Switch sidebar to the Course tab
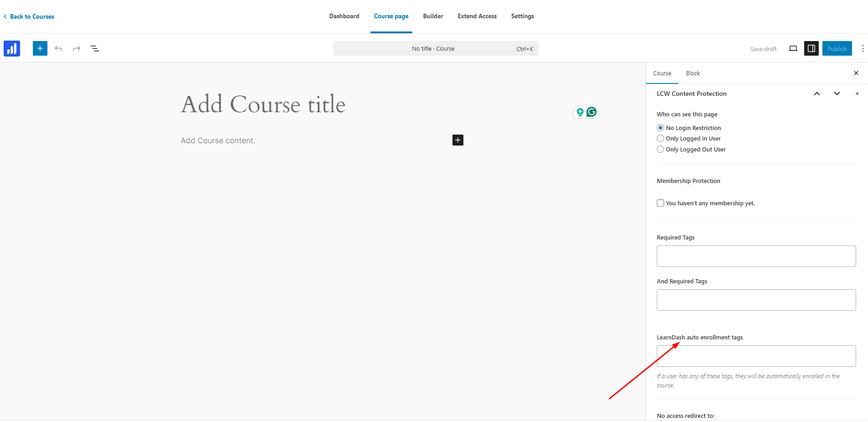 [x=662, y=73]
